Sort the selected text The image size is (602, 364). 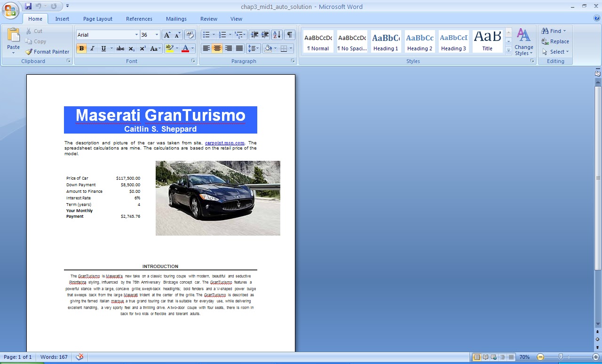277,35
